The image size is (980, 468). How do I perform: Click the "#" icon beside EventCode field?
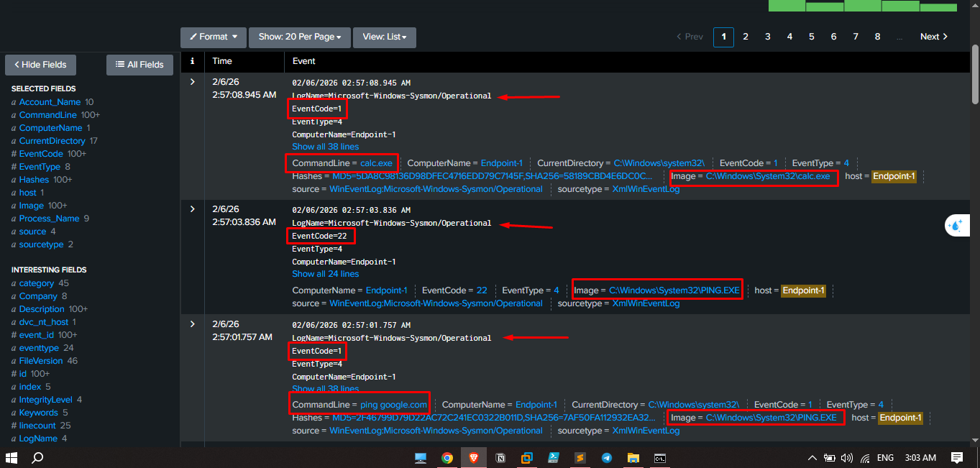click(x=13, y=153)
